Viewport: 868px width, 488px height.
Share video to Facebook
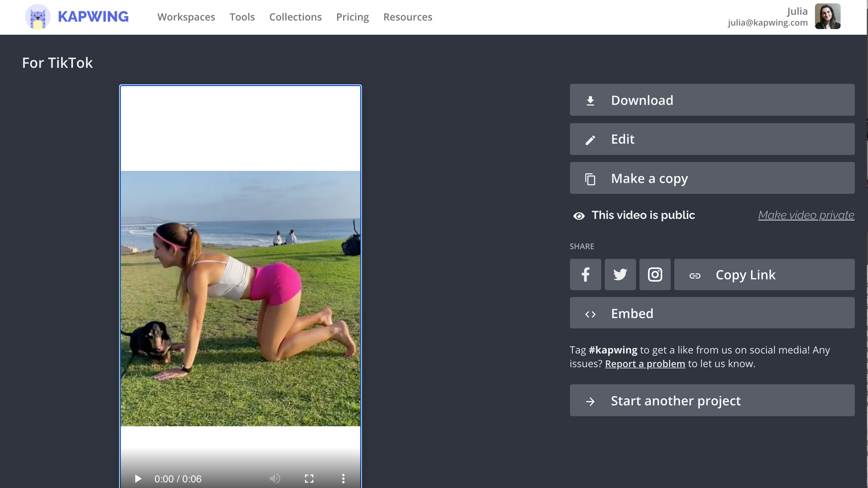click(x=585, y=274)
